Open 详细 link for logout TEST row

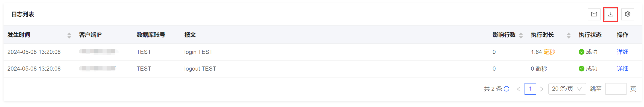[x=622, y=69]
